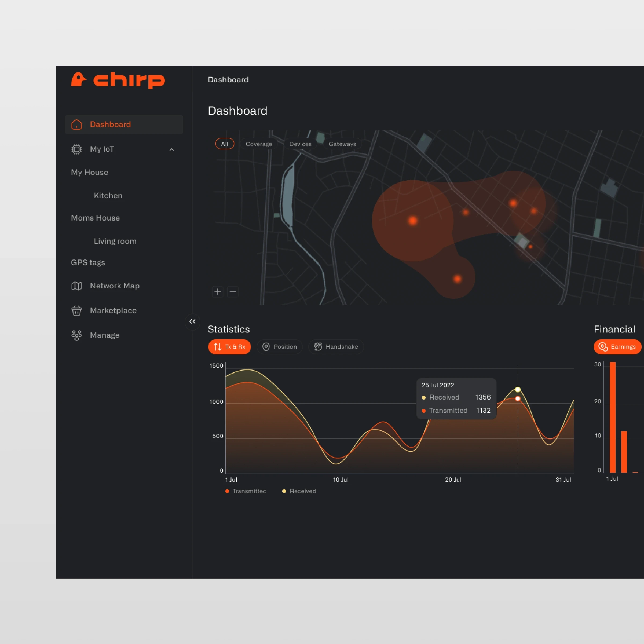Select the All map filter chip
This screenshot has height=644, width=644.
pyautogui.click(x=225, y=144)
